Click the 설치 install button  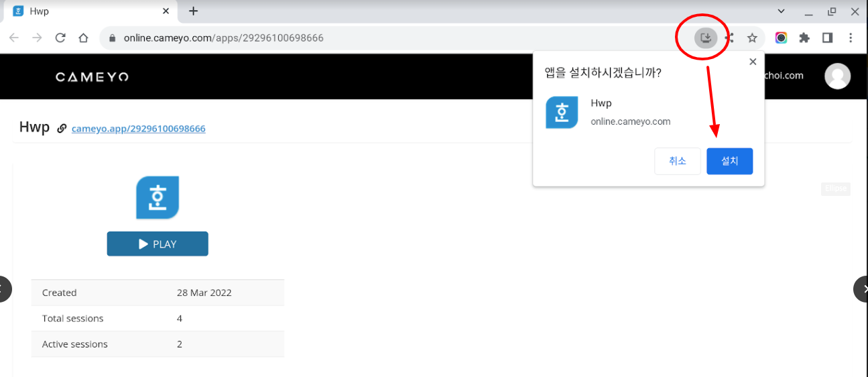[x=729, y=161]
